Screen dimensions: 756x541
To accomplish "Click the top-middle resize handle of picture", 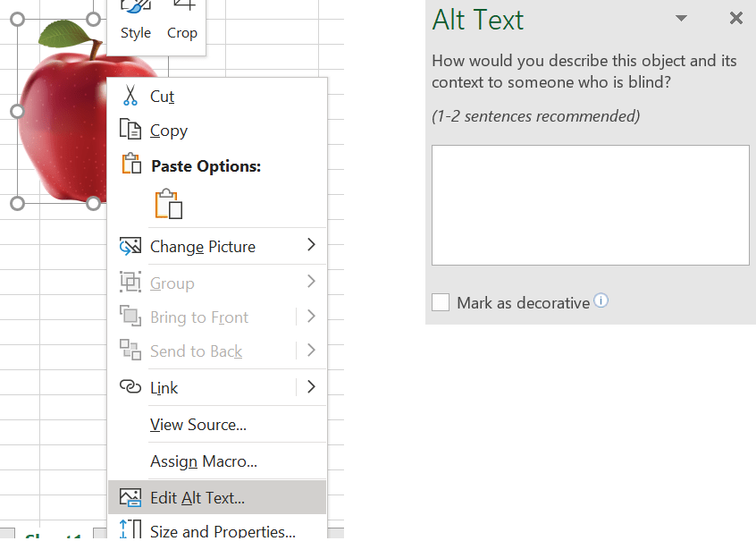I will [x=93, y=19].
